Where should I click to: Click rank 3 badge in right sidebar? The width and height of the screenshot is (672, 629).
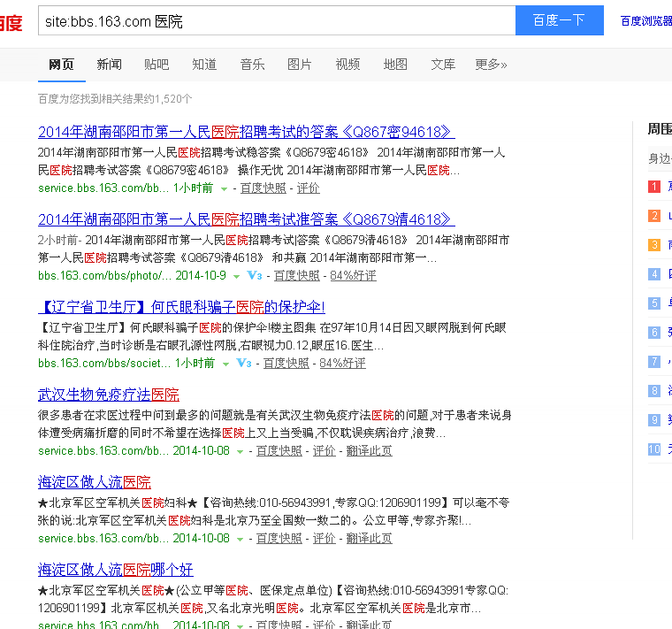pyautogui.click(x=654, y=244)
